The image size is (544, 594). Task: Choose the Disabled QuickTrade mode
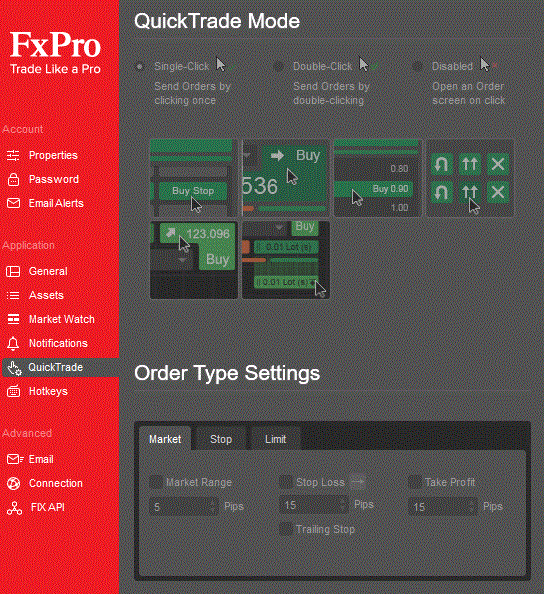coord(417,67)
